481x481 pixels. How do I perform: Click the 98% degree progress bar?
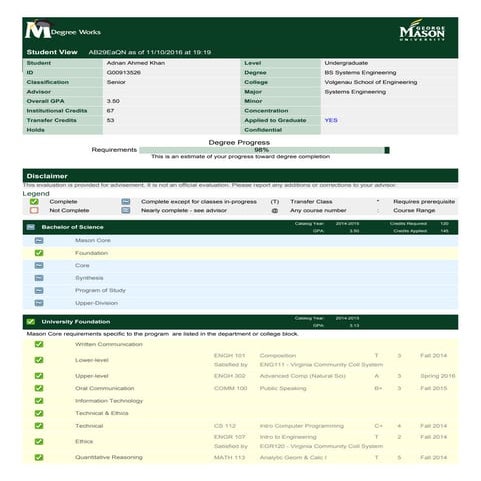[x=264, y=150]
